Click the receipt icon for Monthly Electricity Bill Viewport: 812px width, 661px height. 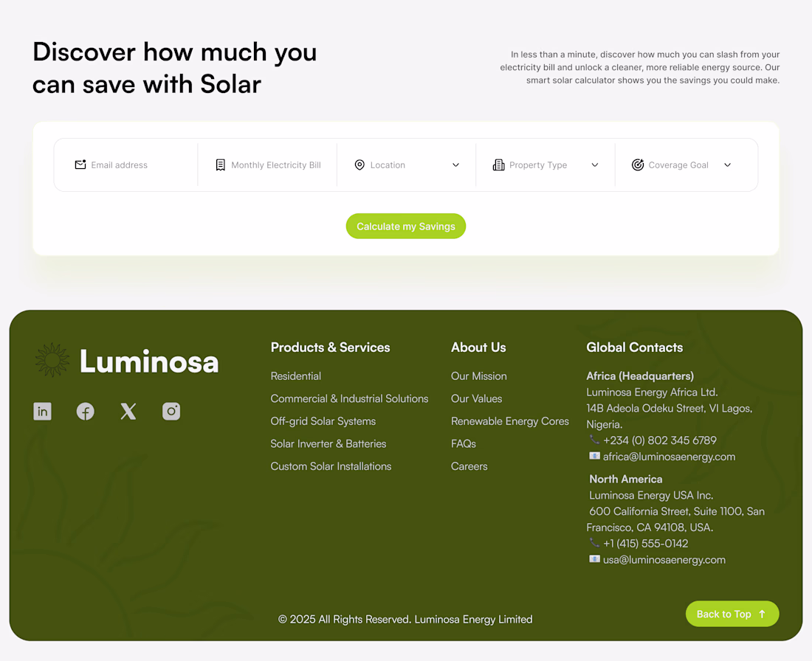click(x=220, y=165)
